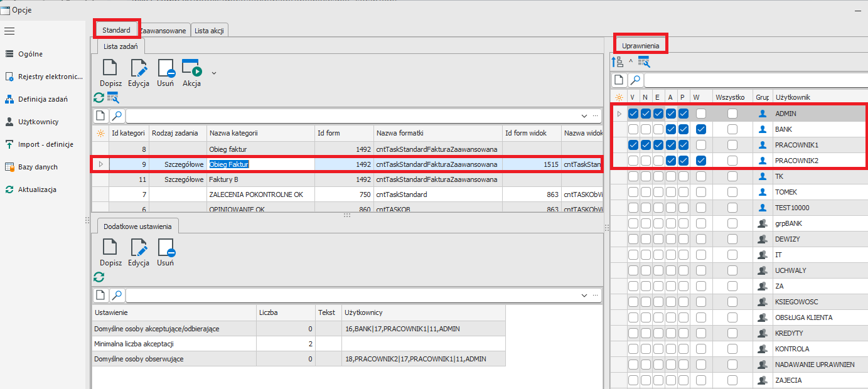The height and width of the screenshot is (389, 868).
Task: Click the Uprawnienia search input field
Action: 753,80
